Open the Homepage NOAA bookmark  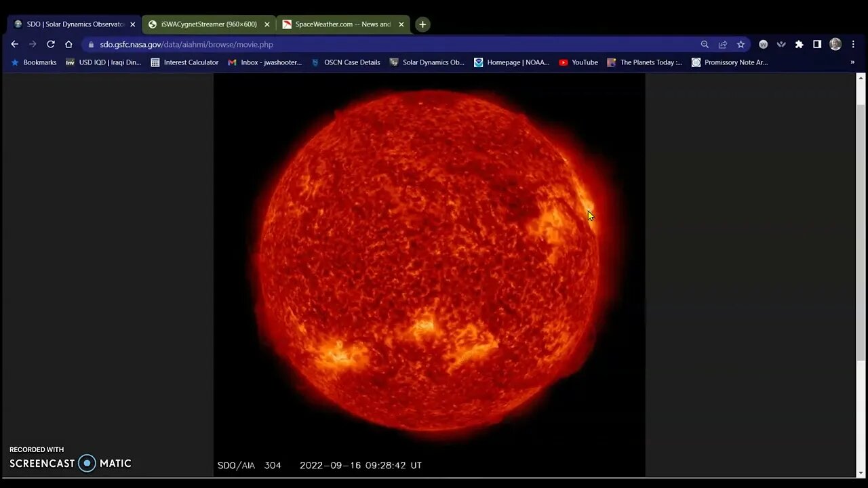point(511,62)
